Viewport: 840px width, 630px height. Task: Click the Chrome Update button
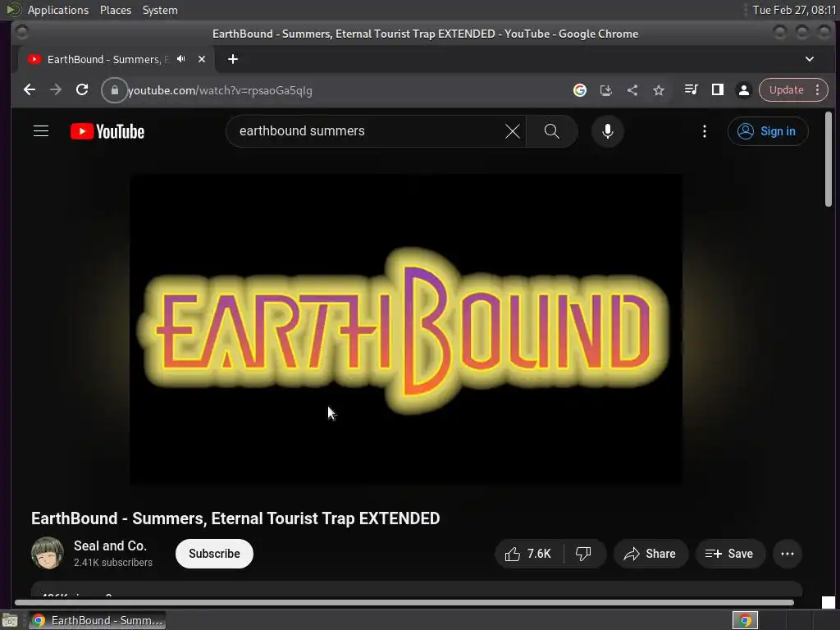786,90
